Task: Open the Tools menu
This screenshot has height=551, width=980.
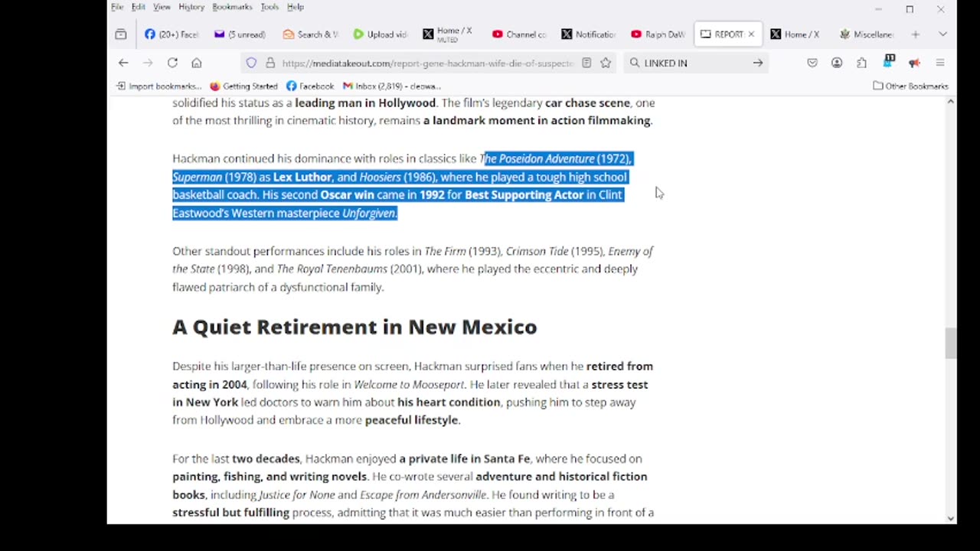Action: tap(269, 7)
